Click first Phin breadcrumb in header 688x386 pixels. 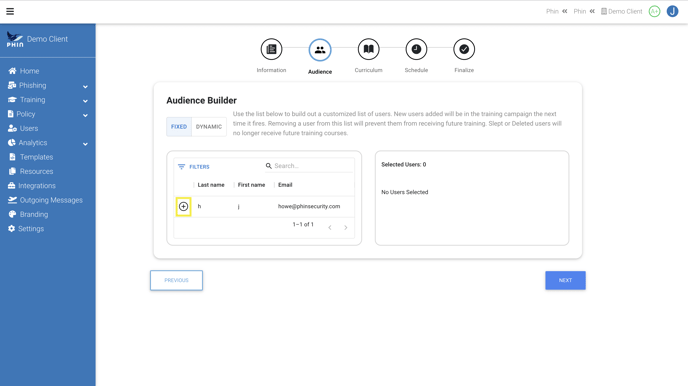coord(552,11)
